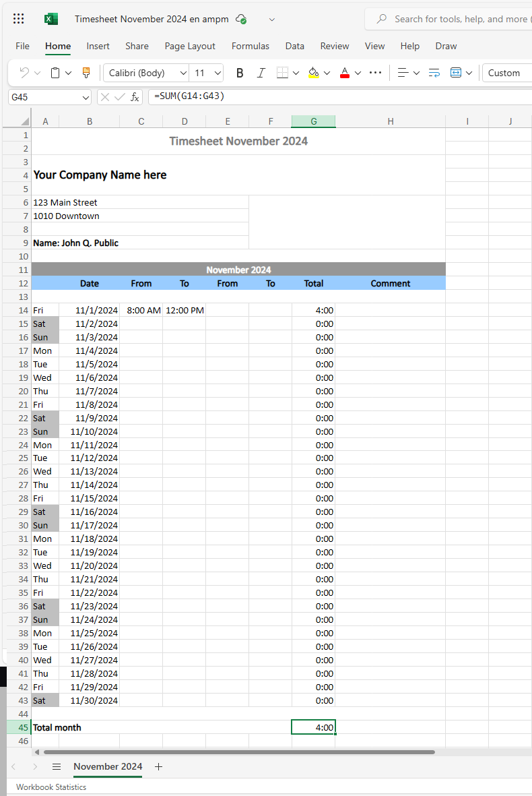Toggle italic formatting
532x796 pixels.
coord(261,73)
